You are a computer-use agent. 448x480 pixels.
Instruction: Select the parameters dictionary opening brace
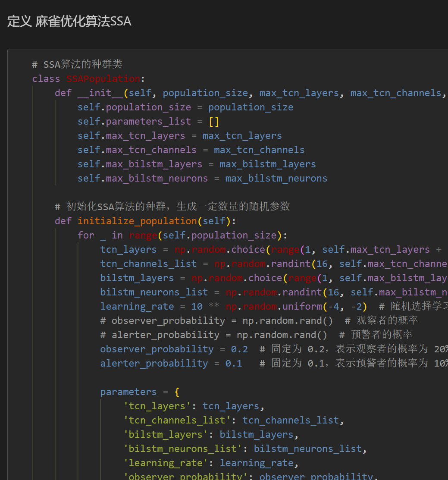point(176,392)
